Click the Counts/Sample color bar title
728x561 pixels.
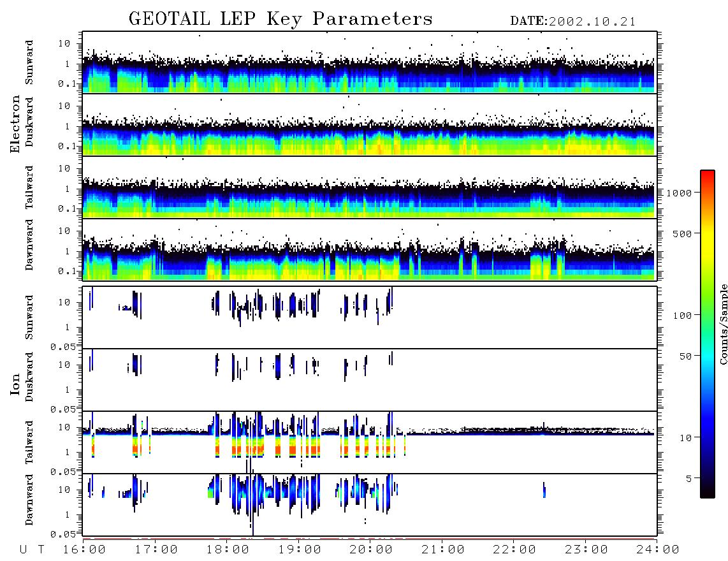coord(723,324)
